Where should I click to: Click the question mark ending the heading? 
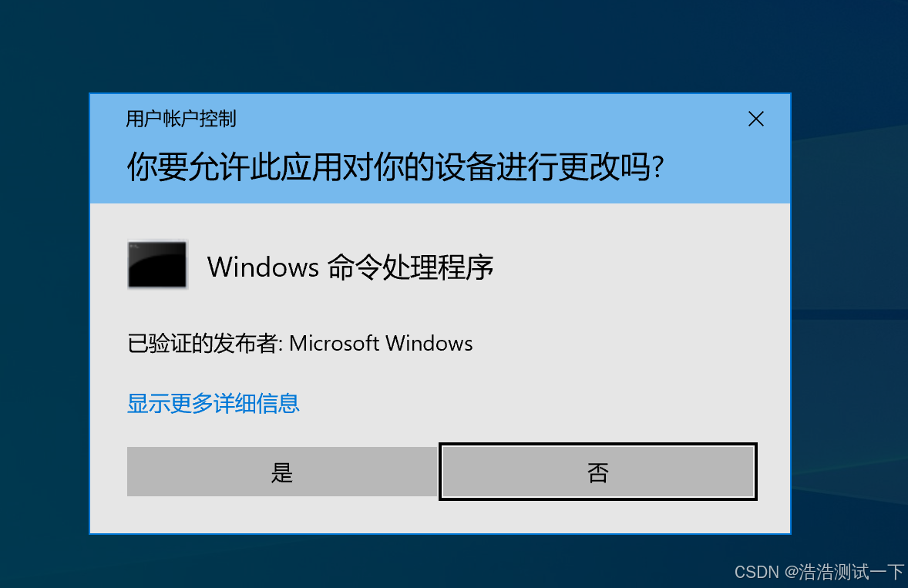click(657, 167)
